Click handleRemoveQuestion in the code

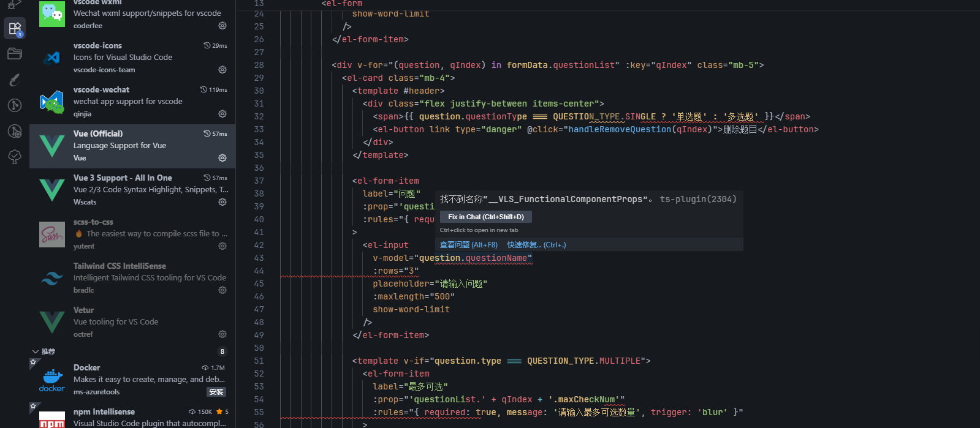click(x=620, y=129)
